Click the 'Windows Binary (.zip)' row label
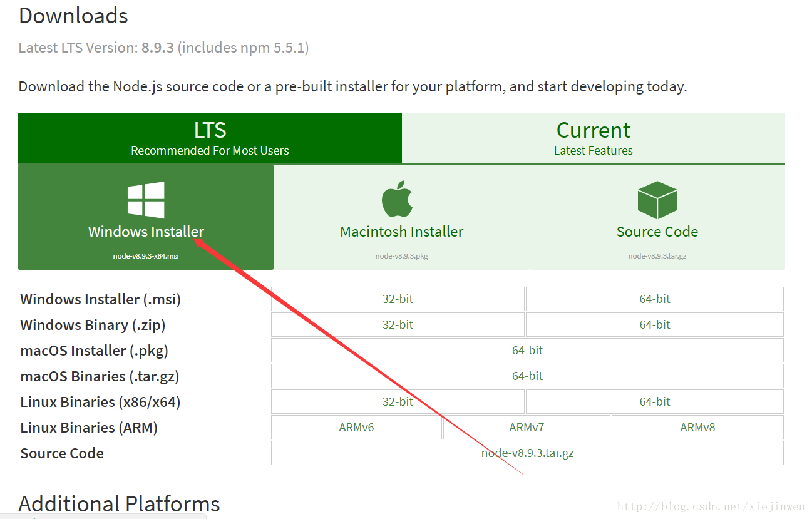This screenshot has width=812, height=519. (93, 325)
